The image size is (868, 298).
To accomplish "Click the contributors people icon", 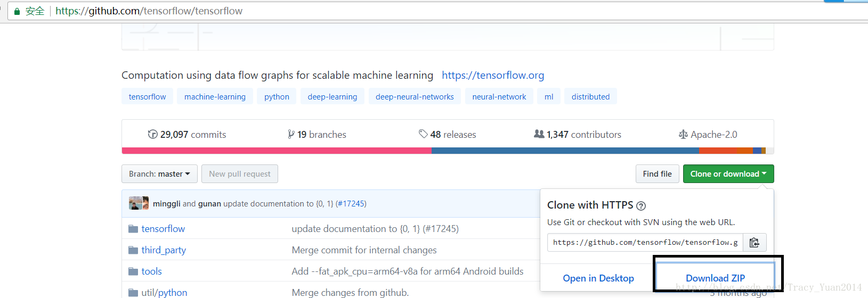I will point(539,134).
